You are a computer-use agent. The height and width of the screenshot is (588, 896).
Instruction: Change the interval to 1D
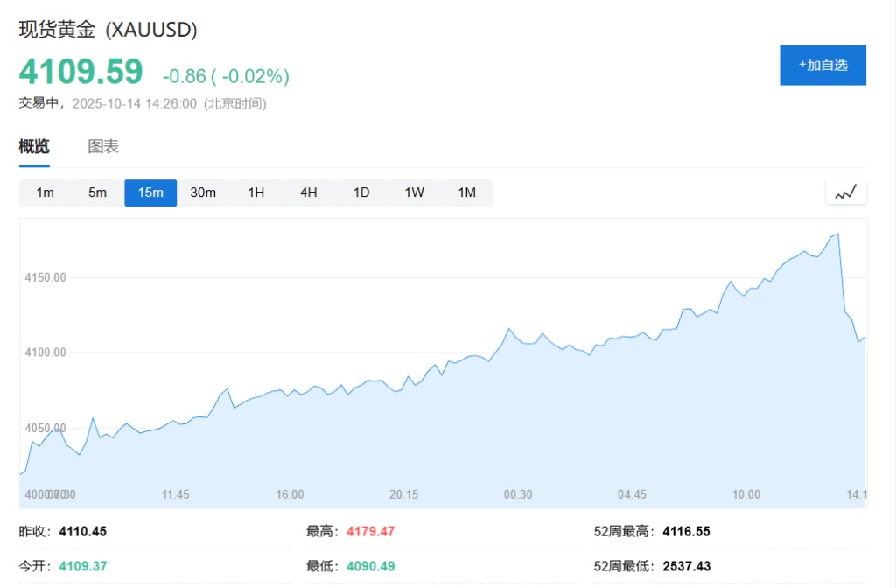[361, 192]
